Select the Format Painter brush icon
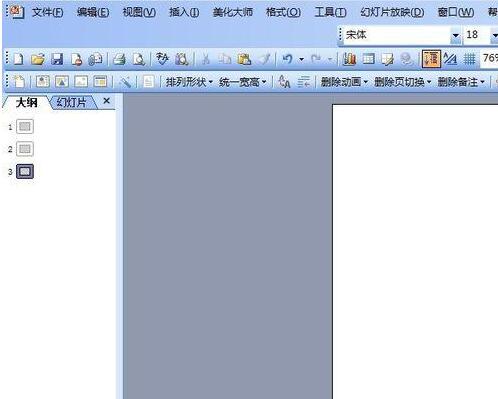Image resolution: width=498 pixels, height=399 pixels. pyautogui.click(x=265, y=60)
